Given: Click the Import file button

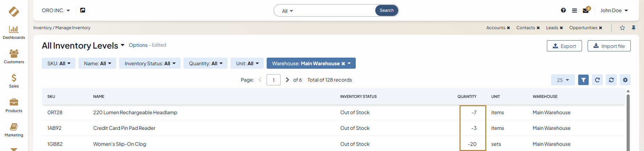Looking at the screenshot, I should 609,46.
